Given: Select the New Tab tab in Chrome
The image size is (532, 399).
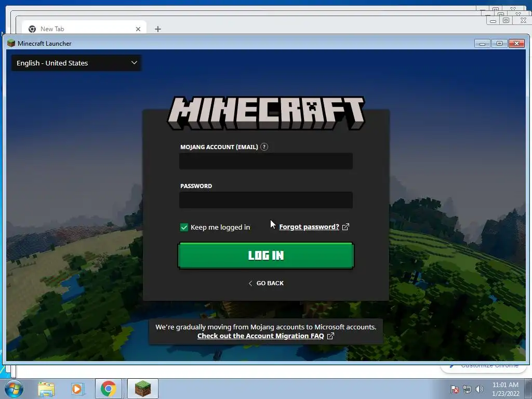Looking at the screenshot, I should pyautogui.click(x=84, y=29).
